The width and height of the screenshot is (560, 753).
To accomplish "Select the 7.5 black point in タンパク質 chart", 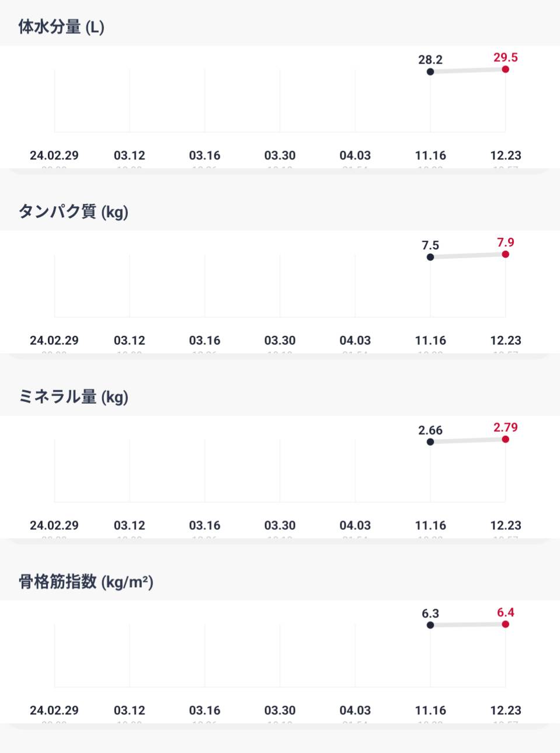I will click(x=430, y=257).
